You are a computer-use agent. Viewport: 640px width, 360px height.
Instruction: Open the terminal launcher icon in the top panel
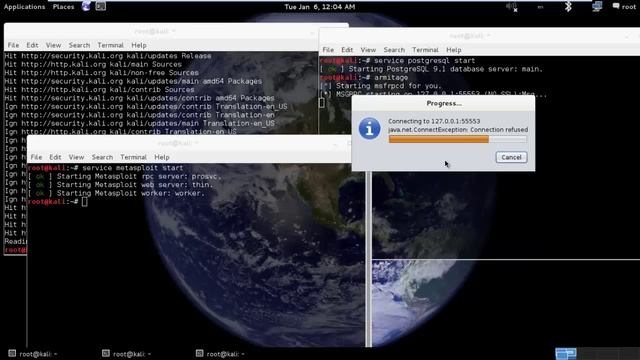tap(100, 6)
